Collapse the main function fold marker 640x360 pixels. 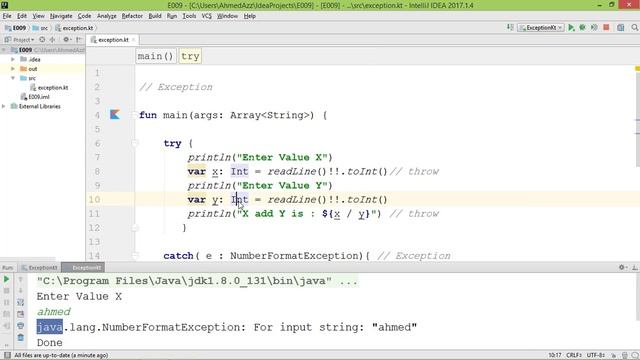(x=134, y=115)
